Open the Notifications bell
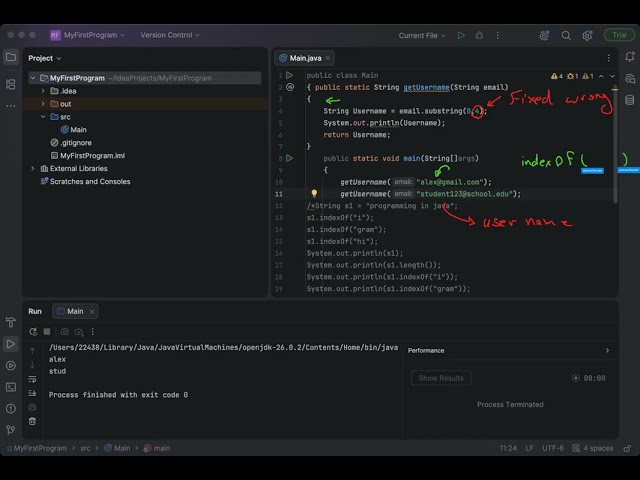The width and height of the screenshot is (640, 480). pos(629,57)
